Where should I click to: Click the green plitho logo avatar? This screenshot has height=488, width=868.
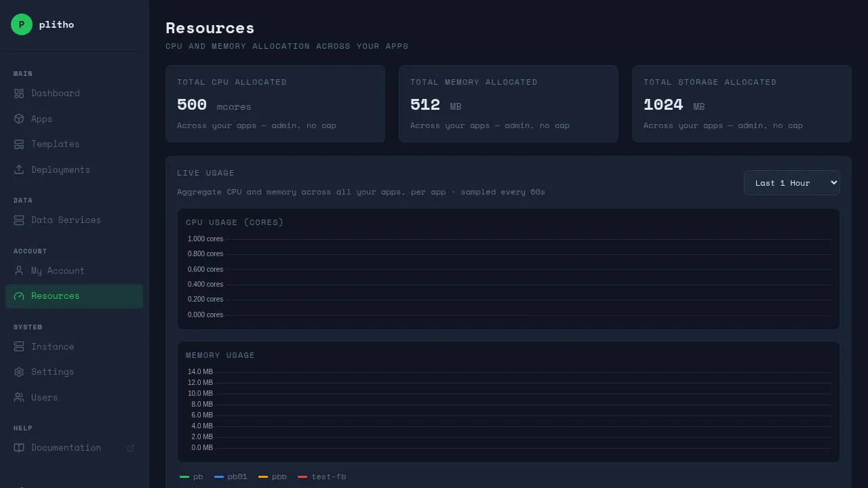22,24
